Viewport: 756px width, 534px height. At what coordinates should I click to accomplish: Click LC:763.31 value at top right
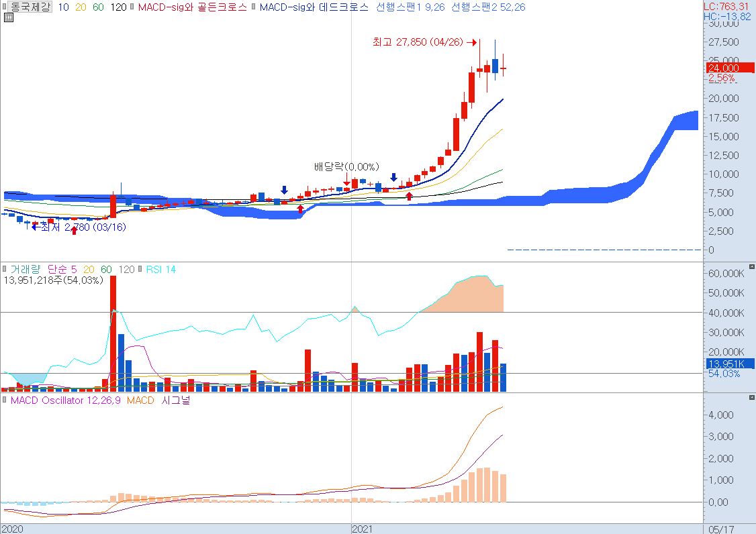tap(726, 6)
